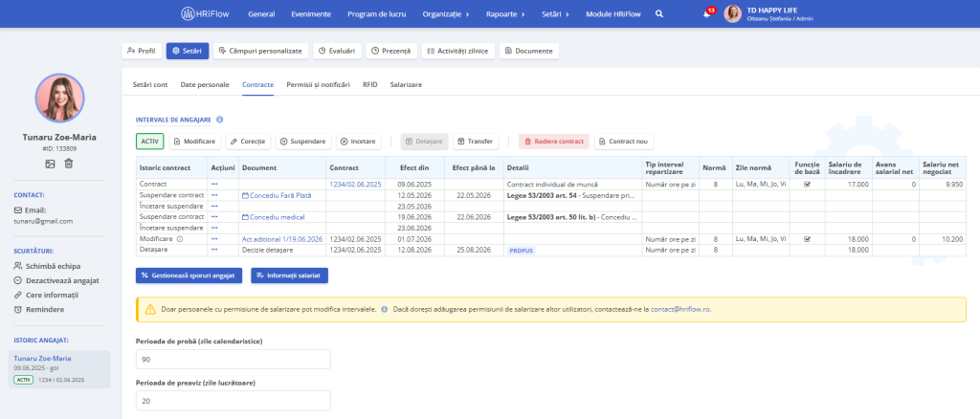Click the contact@hriflow.ro email link

tap(680, 309)
